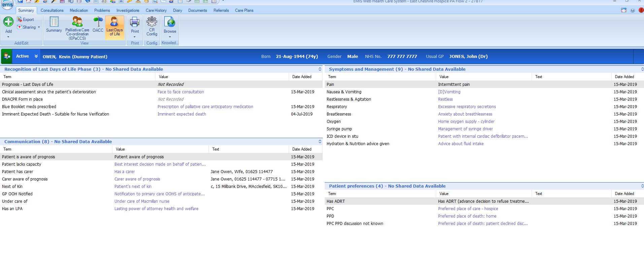
Task: Select the Has ADRT row
Action: point(484,201)
